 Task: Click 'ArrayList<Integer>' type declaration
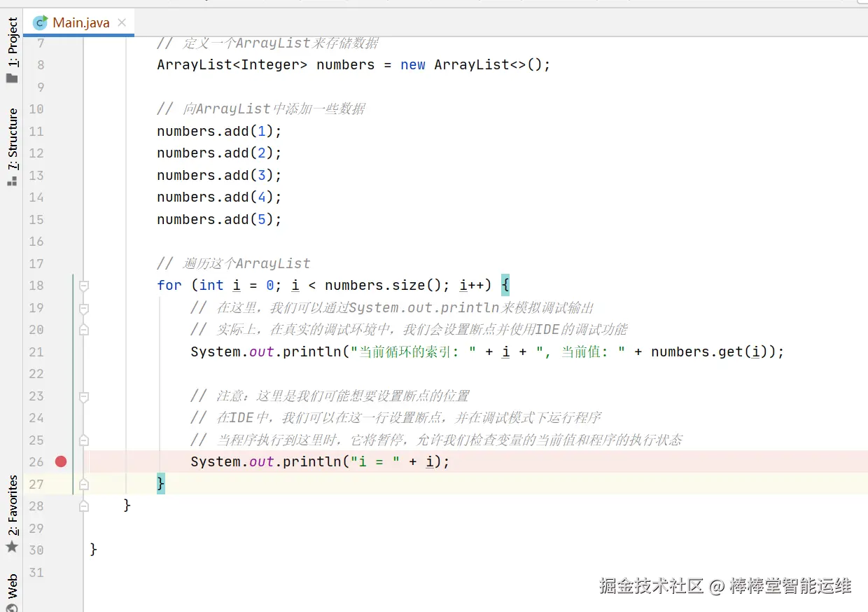pyautogui.click(x=232, y=64)
